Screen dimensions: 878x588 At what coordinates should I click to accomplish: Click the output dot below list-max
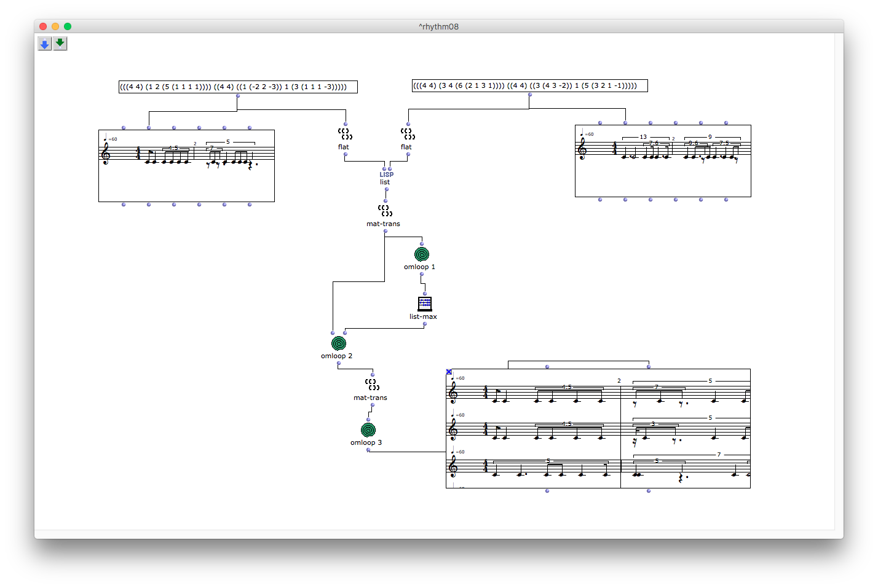[425, 324]
